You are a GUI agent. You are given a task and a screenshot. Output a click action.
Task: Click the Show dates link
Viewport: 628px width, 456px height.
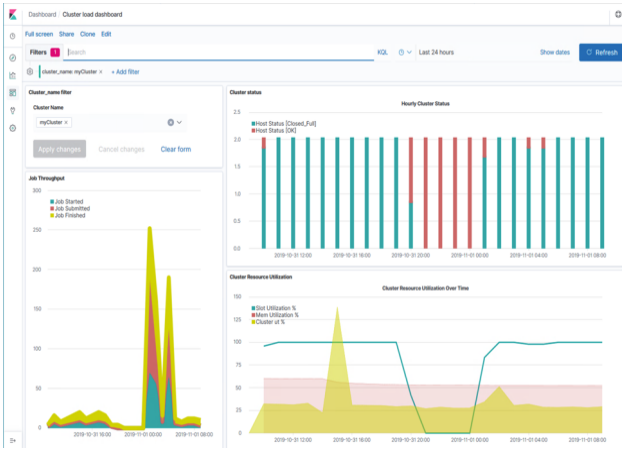point(555,52)
